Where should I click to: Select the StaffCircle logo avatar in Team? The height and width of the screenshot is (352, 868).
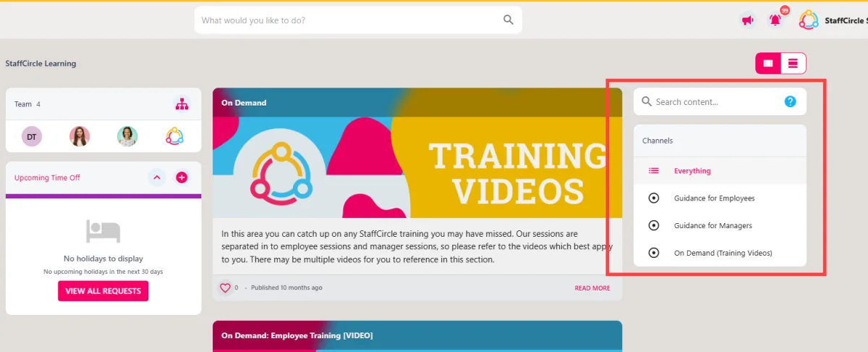[x=175, y=136]
